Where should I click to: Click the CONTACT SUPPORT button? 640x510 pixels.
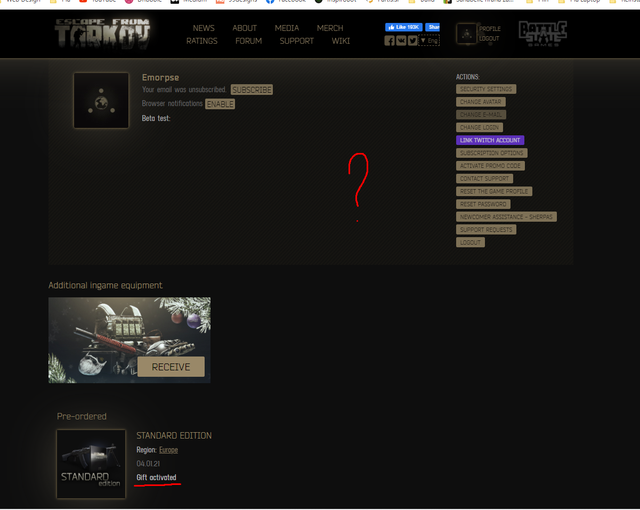(484, 178)
